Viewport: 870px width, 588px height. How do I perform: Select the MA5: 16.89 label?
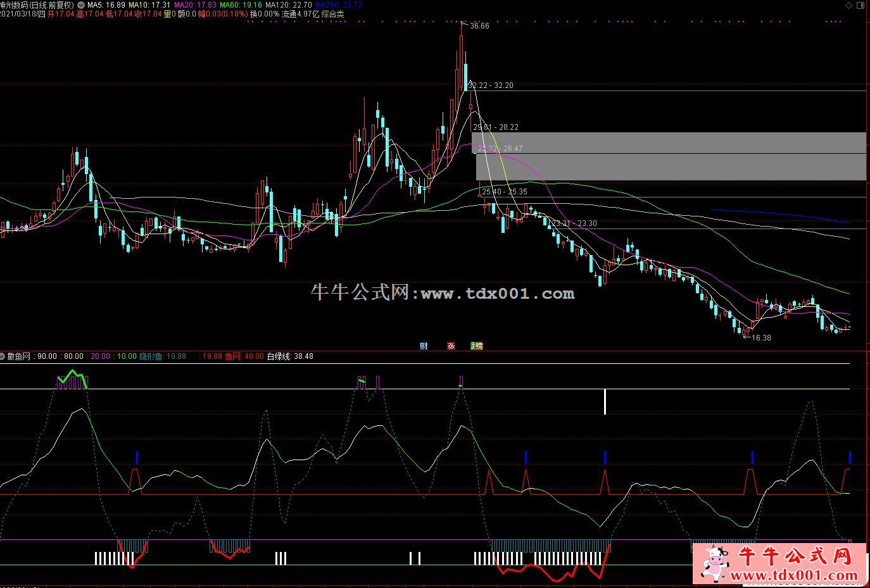tap(106, 4)
